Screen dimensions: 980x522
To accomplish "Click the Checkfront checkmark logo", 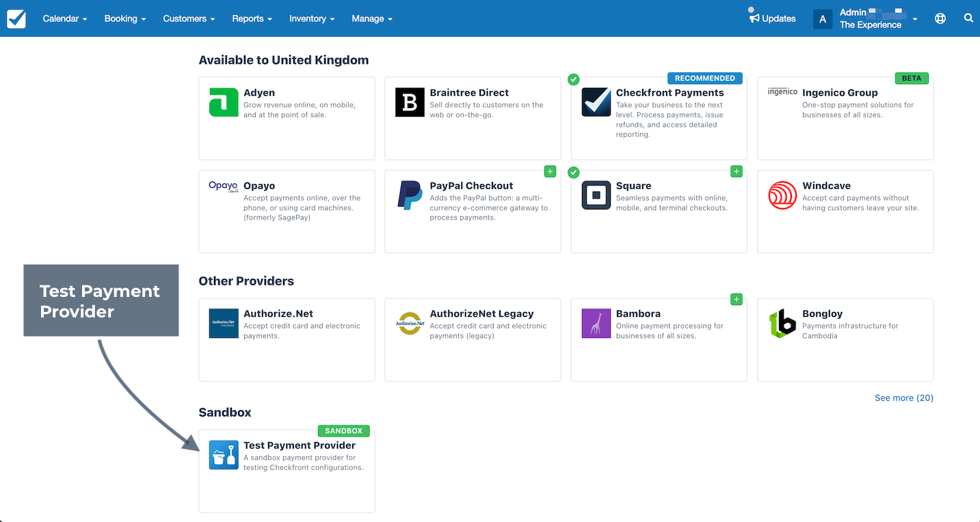I will (x=16, y=18).
